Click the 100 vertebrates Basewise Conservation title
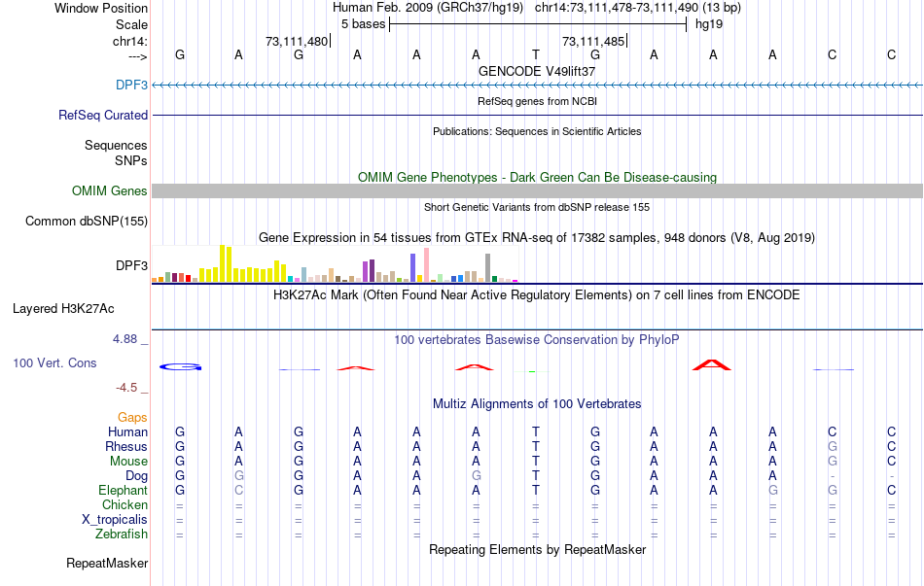924x586 pixels. click(537, 340)
